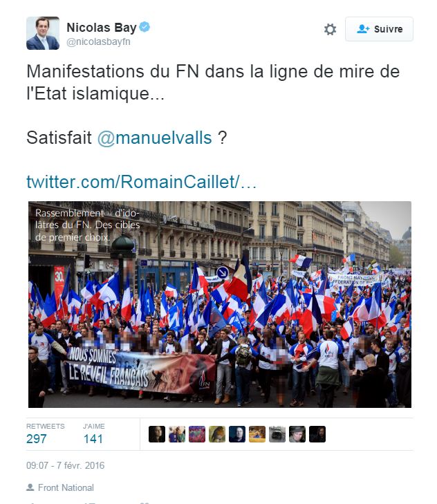Image resolution: width=437 pixels, height=504 pixels.
Task: Click the Front National location label
Action: click(66, 487)
